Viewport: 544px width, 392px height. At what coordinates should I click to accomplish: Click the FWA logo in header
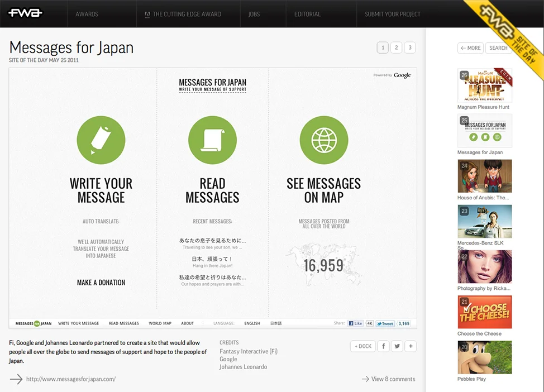click(x=25, y=13)
